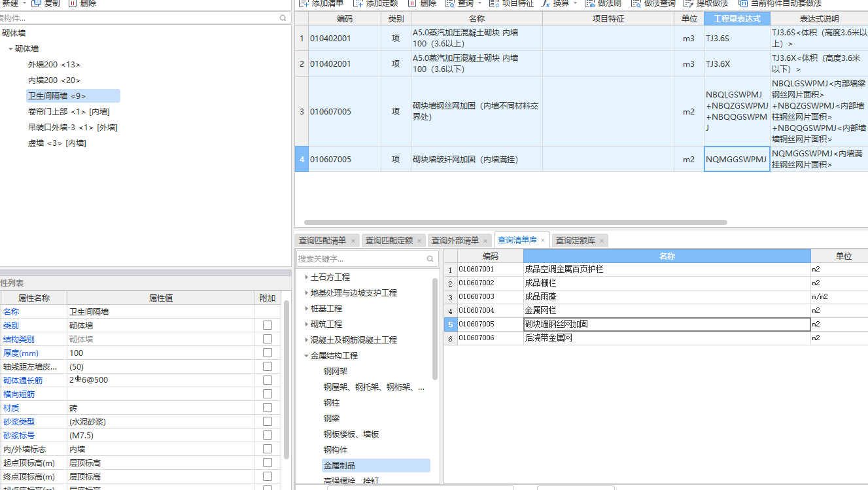Viewport: 868px width, 490px height.
Task: Tick the 附加 checkbox for 类别
Action: coord(268,325)
